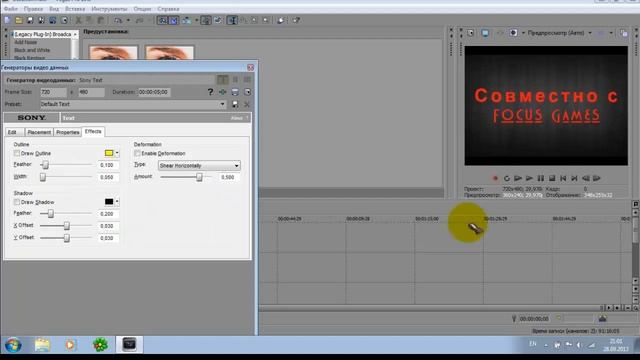
Task: Click the Outline Feather value 0,100 field
Action: (x=109, y=165)
